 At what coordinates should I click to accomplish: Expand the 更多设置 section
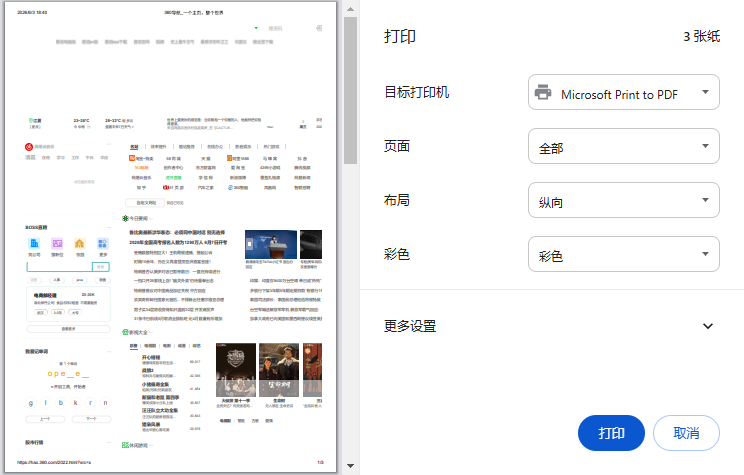pyautogui.click(x=552, y=326)
